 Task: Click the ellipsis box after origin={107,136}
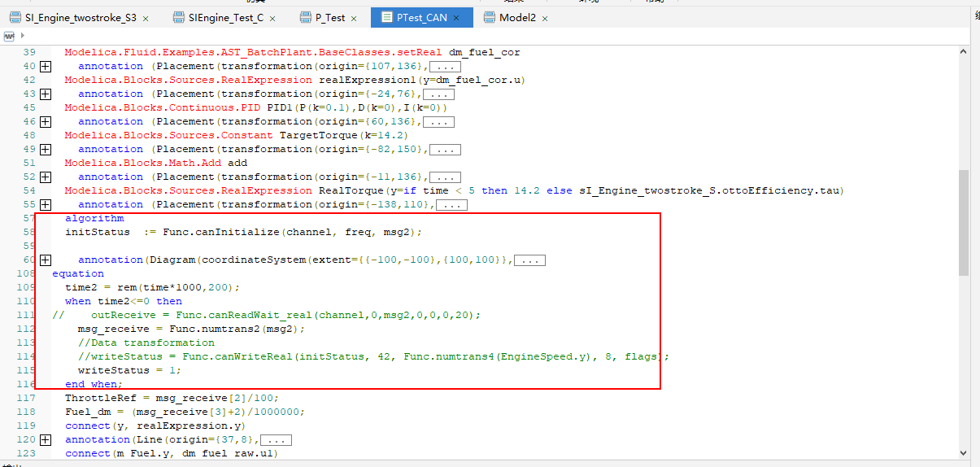tap(445, 67)
